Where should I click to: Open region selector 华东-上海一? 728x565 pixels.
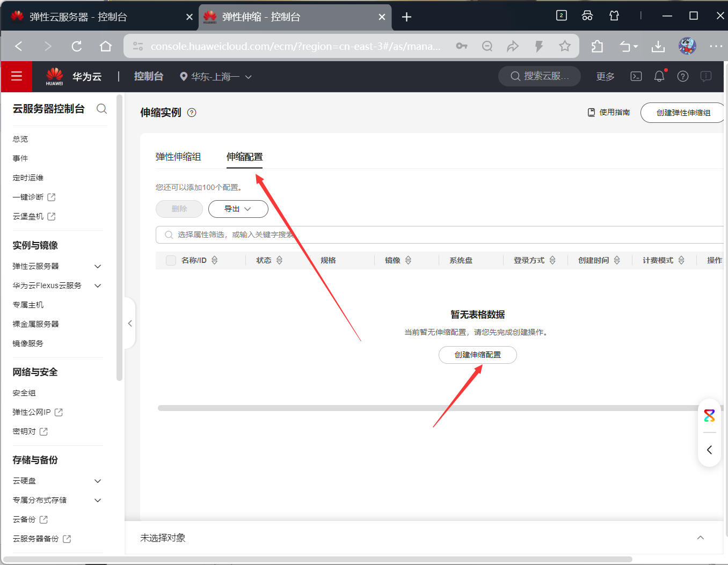point(215,77)
